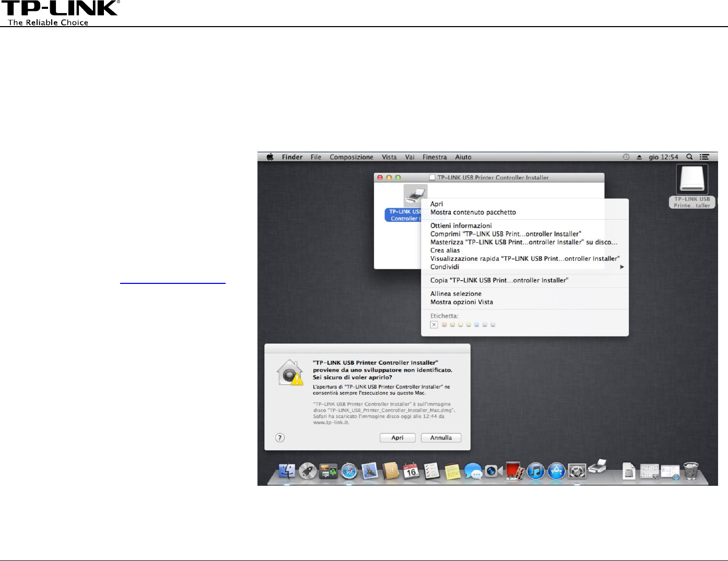Image resolution: width=728 pixels, height=561 pixels.
Task: Open Contacts address book in Dock
Action: click(x=391, y=471)
